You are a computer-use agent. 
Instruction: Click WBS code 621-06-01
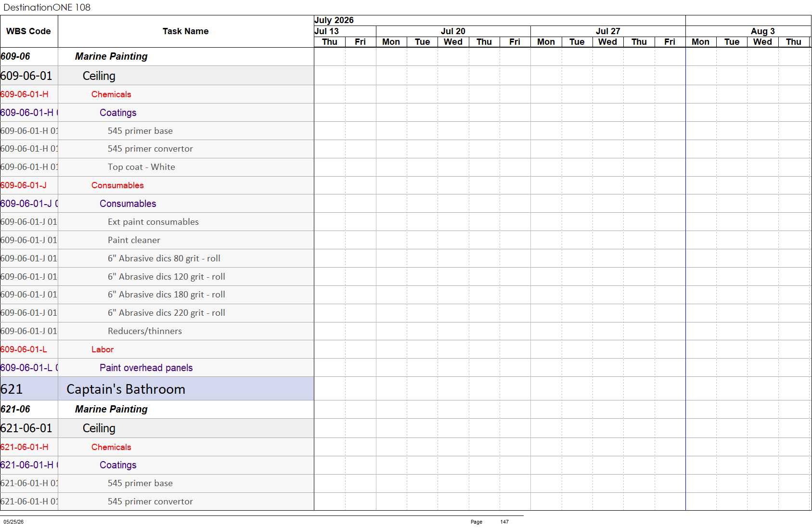tap(26, 428)
